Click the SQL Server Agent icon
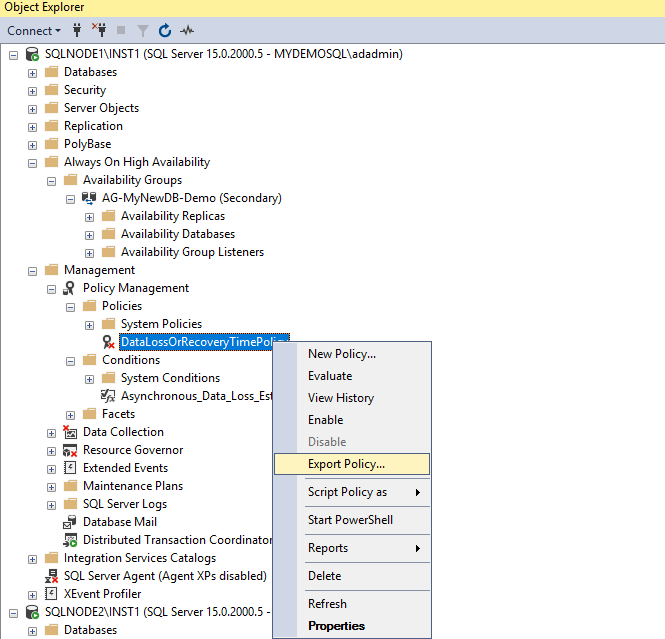This screenshot has height=639, width=665. [x=51, y=576]
